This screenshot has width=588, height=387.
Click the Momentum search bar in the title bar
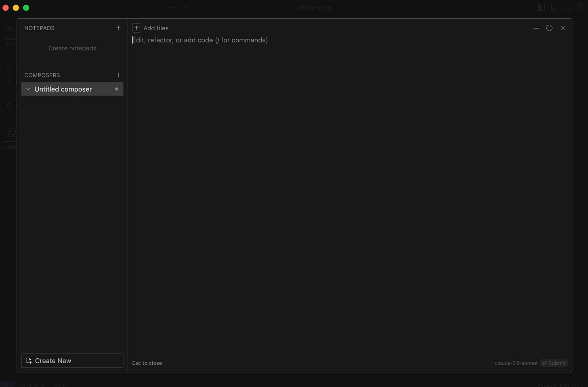[310, 7]
